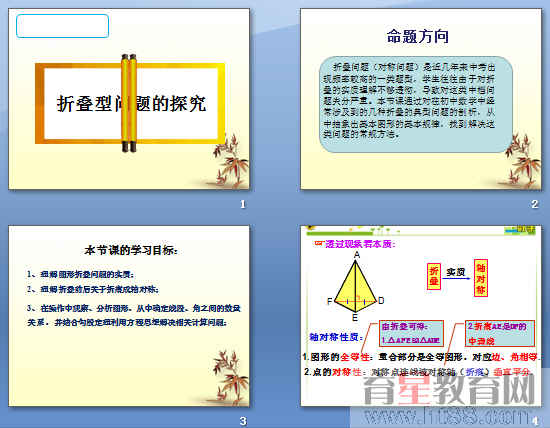Screen dimensions: 550x428
Task: Click the yellow 轴对称 label box
Action: coord(481,278)
